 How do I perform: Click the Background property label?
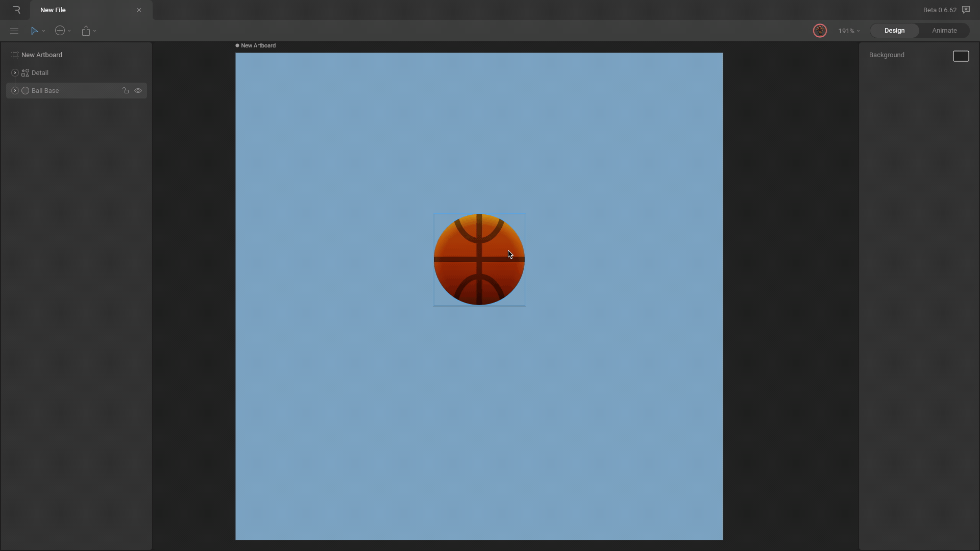(887, 55)
